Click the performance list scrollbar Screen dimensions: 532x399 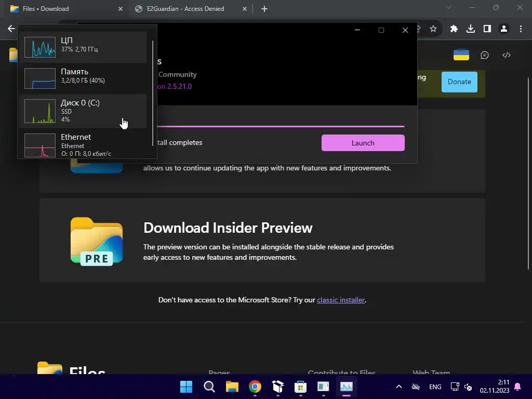coord(153,94)
